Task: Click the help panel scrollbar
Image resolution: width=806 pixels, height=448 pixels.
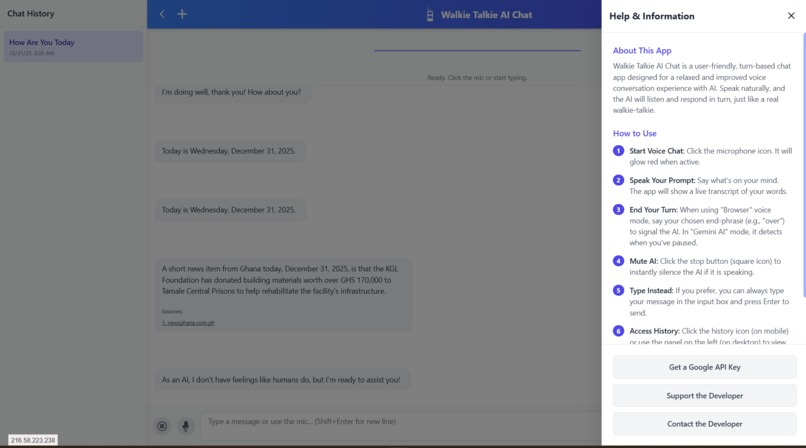Action: pyautogui.click(x=804, y=164)
